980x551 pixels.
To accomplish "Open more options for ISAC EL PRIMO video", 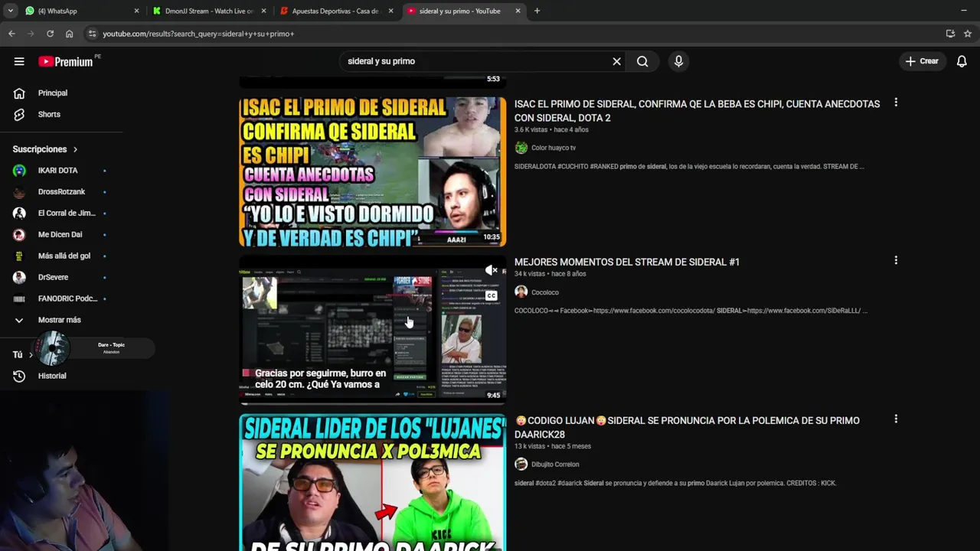I will tap(896, 103).
